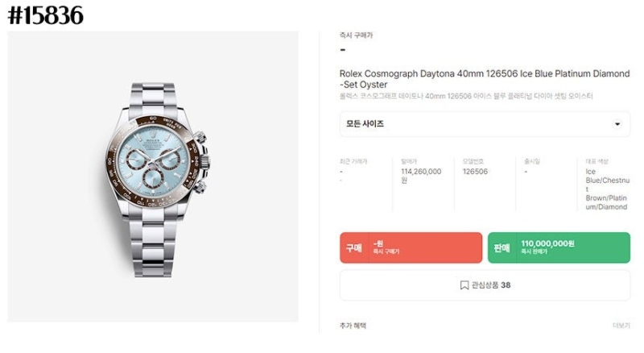Viewport: 644px width, 353px height.
Task: Click the 추가 혜택 section heading
Action: [353, 326]
